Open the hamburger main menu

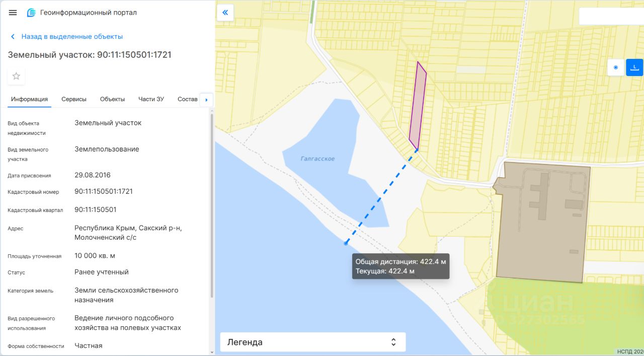click(13, 13)
